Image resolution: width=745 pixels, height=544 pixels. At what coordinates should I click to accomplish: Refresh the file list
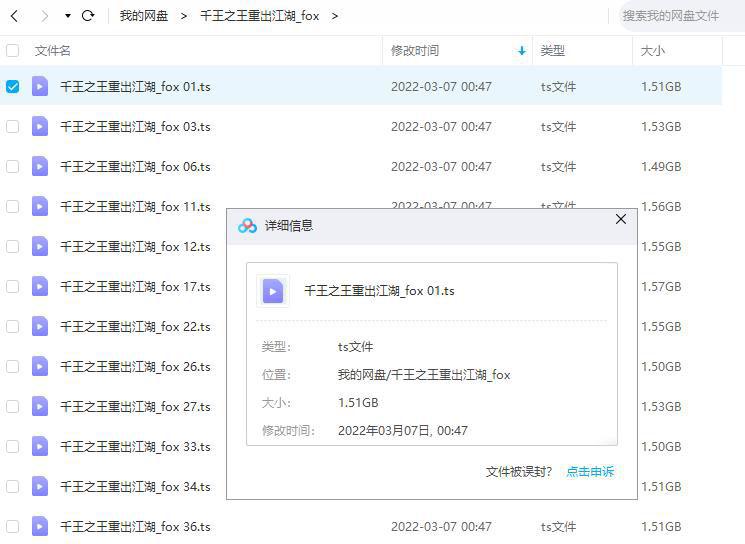pos(88,16)
